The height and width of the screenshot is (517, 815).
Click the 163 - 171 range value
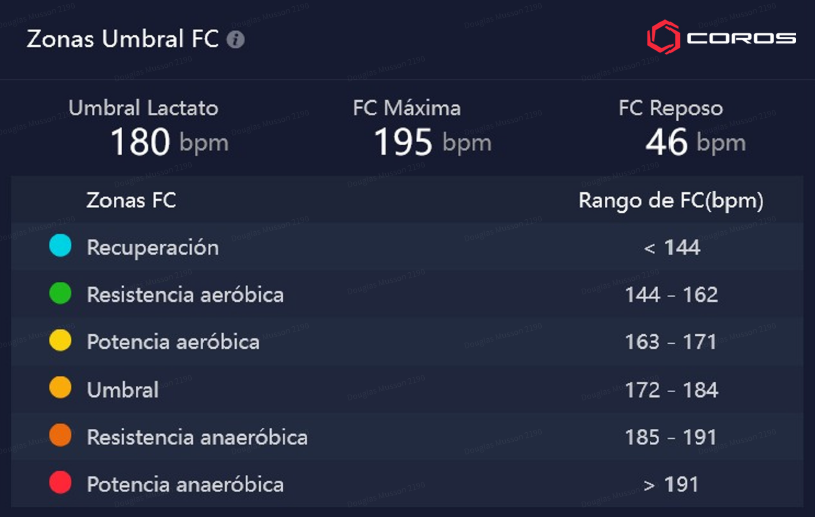pos(671,342)
